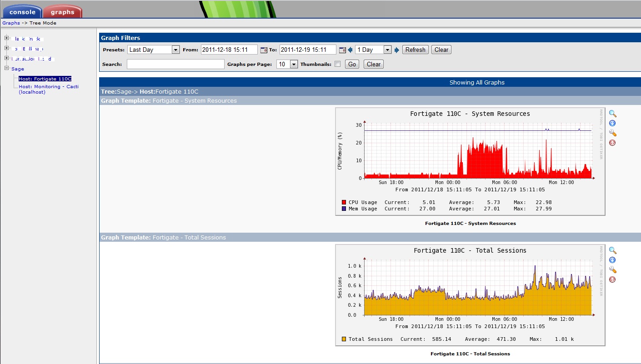Viewport: 641px width, 364px height.
Task: Export System Resources graph data via blue arrow
Action: coord(612,123)
